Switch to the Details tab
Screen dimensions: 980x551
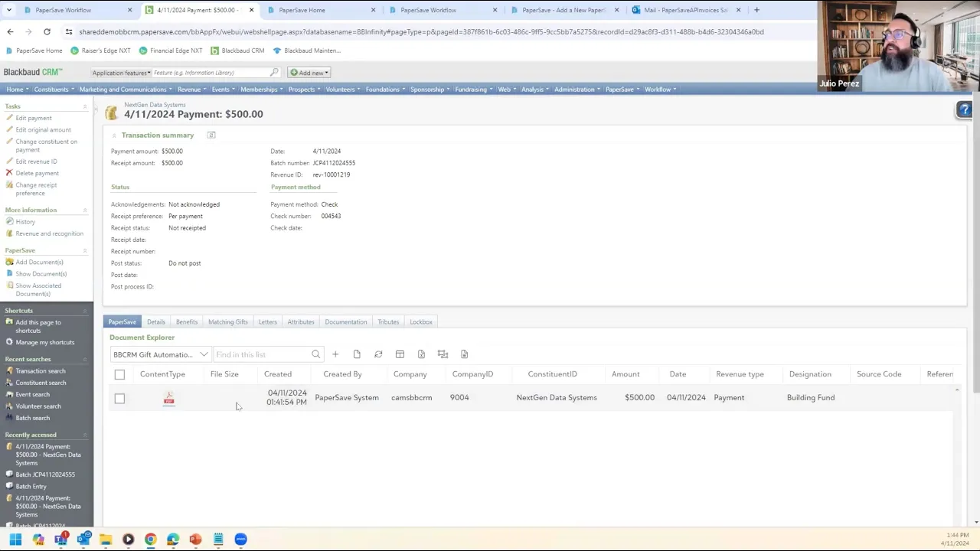(x=155, y=322)
